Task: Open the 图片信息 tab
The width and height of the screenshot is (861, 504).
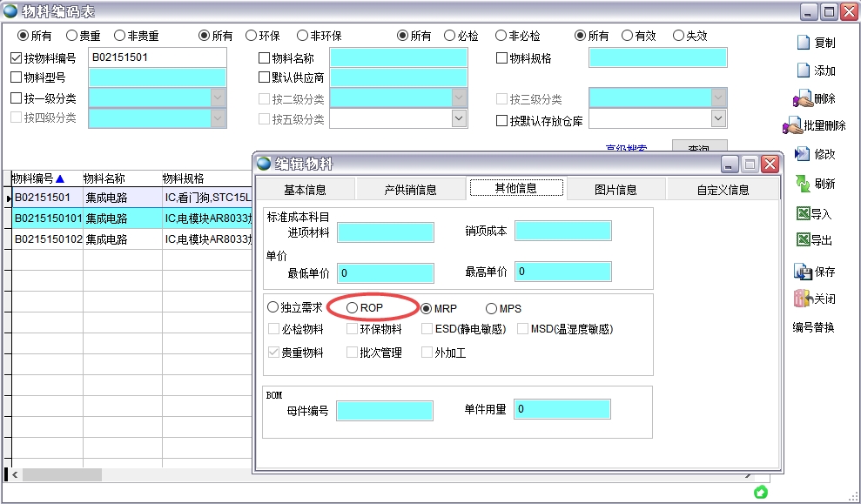Action: [615, 189]
